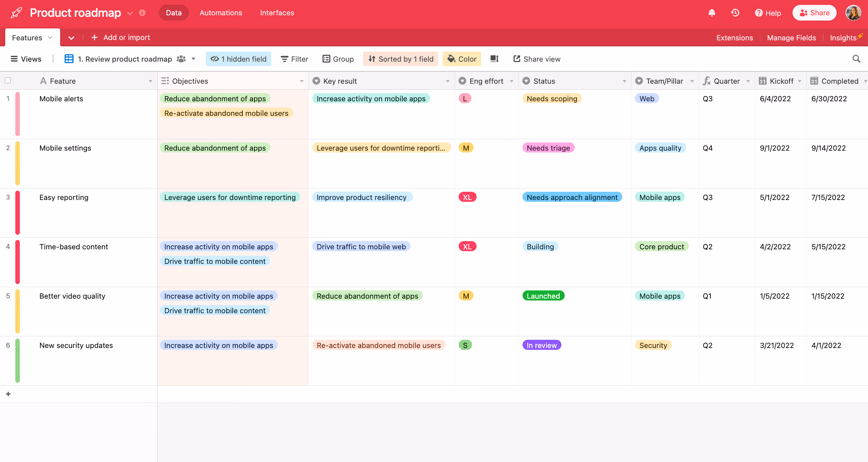Click Add or import

click(121, 37)
